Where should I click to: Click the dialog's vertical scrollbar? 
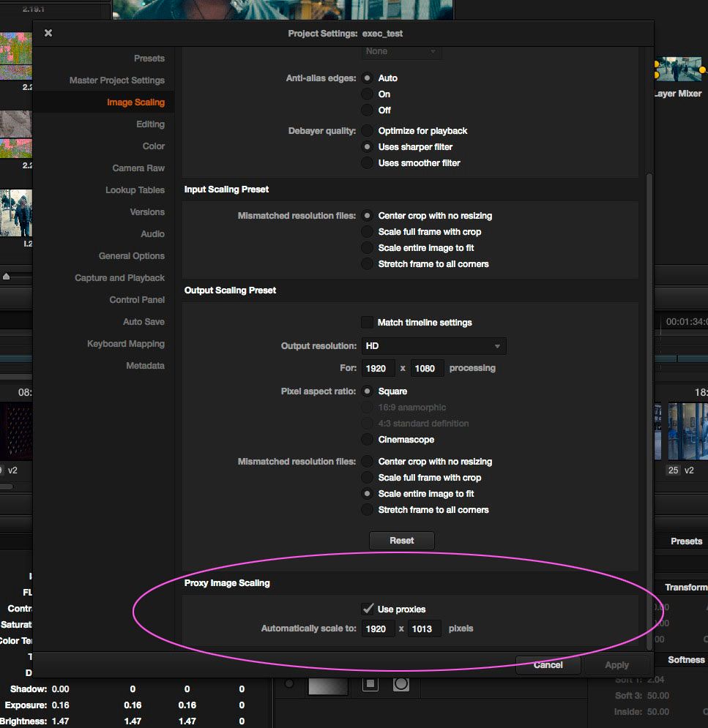click(x=648, y=410)
